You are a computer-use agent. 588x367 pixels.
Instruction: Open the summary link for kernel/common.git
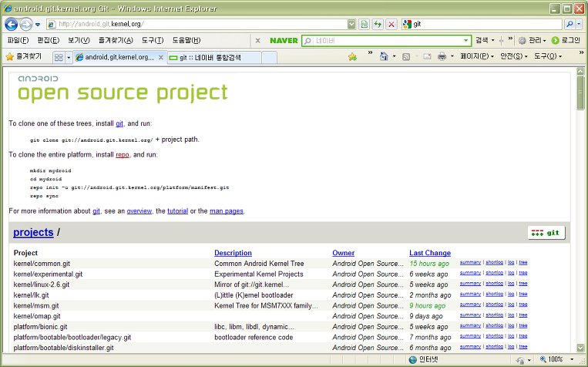(470, 262)
